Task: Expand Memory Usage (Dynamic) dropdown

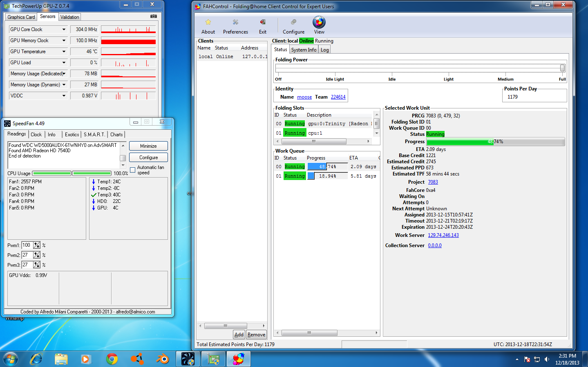Action: click(x=64, y=85)
